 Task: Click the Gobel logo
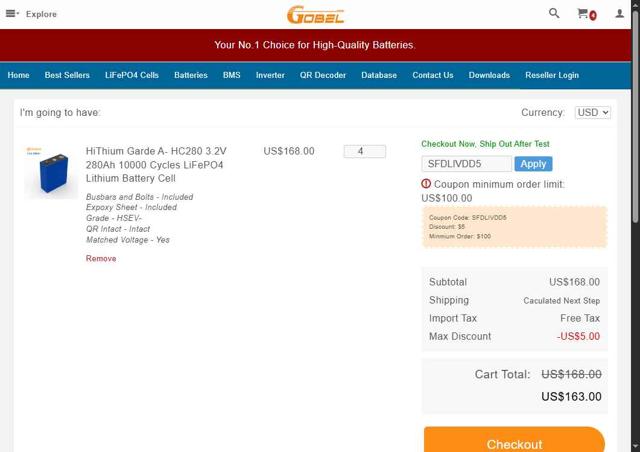click(x=316, y=15)
